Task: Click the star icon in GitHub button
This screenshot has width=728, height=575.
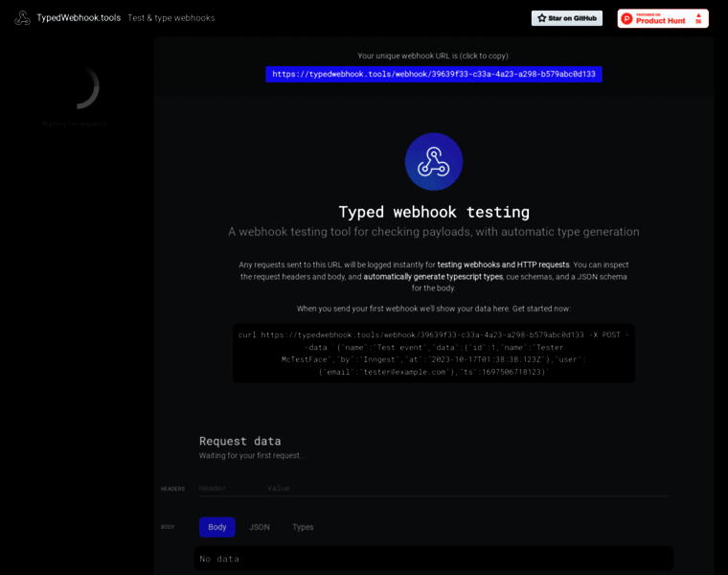Action: click(x=541, y=18)
